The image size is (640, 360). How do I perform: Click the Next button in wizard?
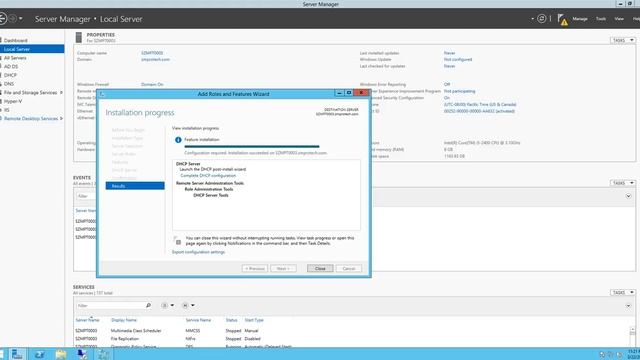pos(283,268)
